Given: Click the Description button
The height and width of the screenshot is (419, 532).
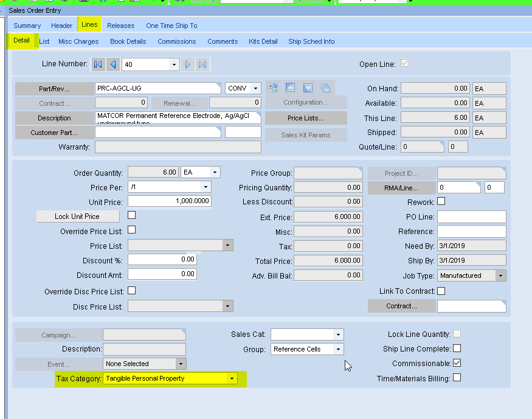Looking at the screenshot, I should pyautogui.click(x=54, y=118).
